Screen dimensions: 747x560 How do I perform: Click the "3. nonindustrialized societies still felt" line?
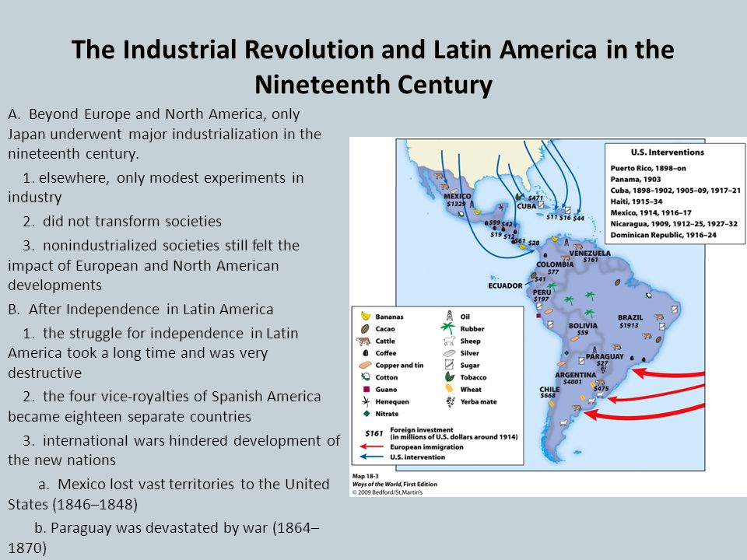tap(154, 265)
